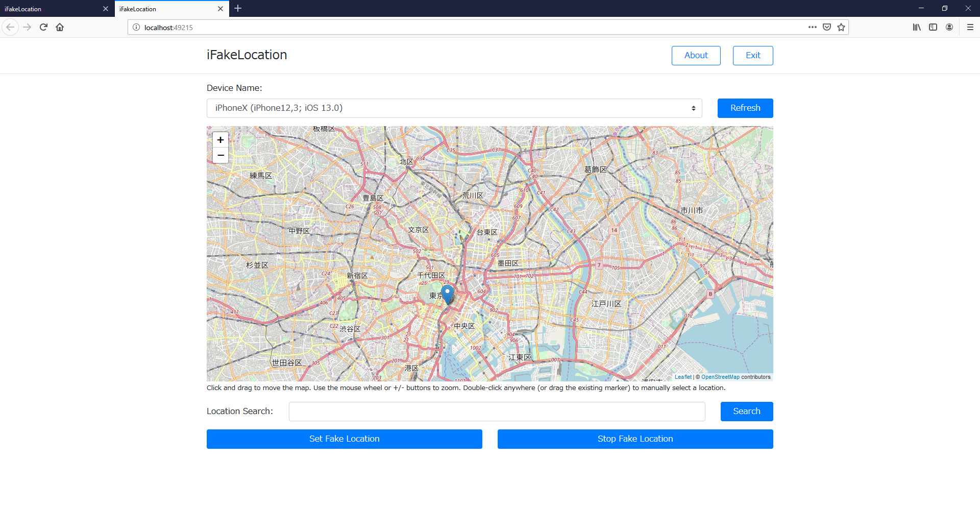
Task: Open a new browser tab
Action: click(238, 8)
